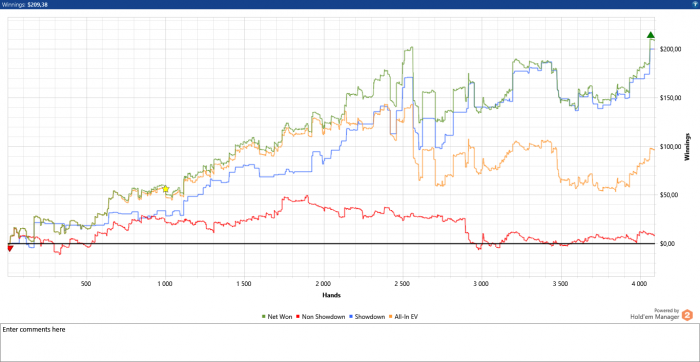Click the 2 500 hands x-axis label

(402, 283)
